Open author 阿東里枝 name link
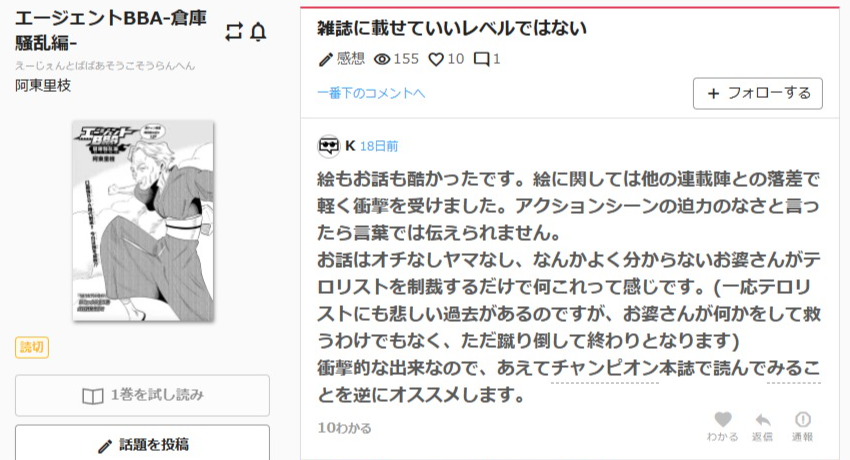 click(43, 86)
